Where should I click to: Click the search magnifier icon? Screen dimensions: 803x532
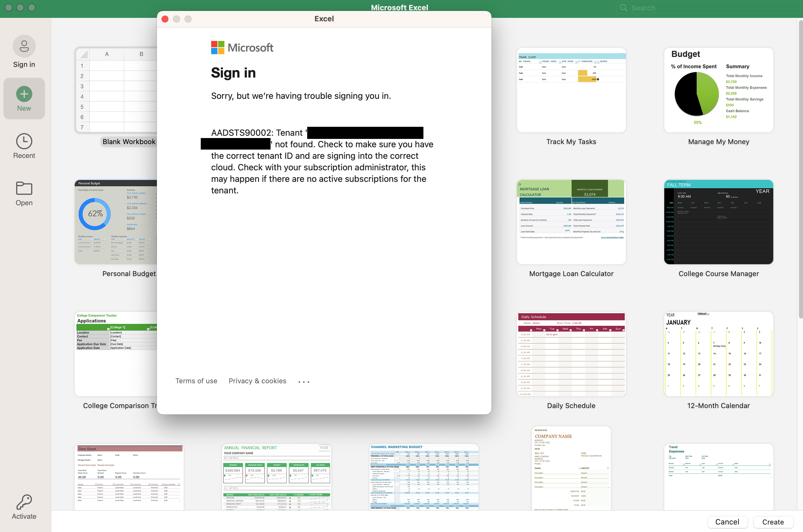click(623, 8)
